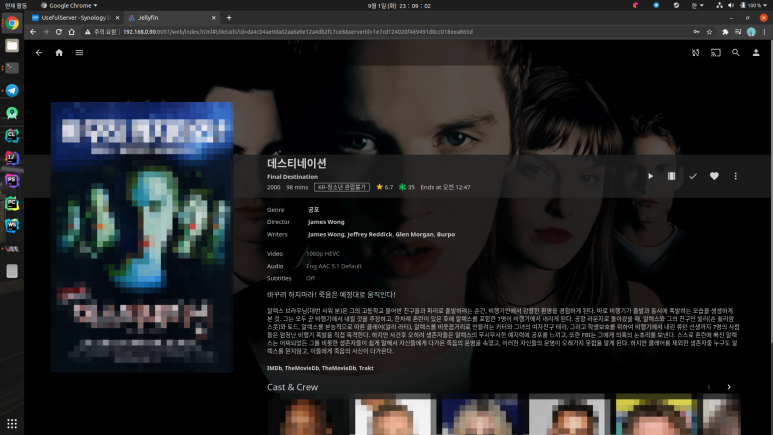Launch PyCharm from the dock
Viewport: 773px width, 435px height.
point(12,203)
